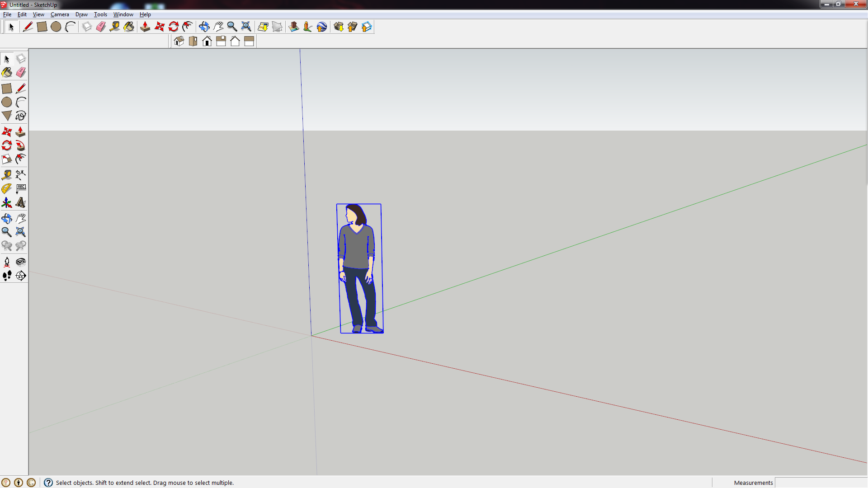Open the Draw menu
Viewport: 868px width, 488px height.
(81, 14)
